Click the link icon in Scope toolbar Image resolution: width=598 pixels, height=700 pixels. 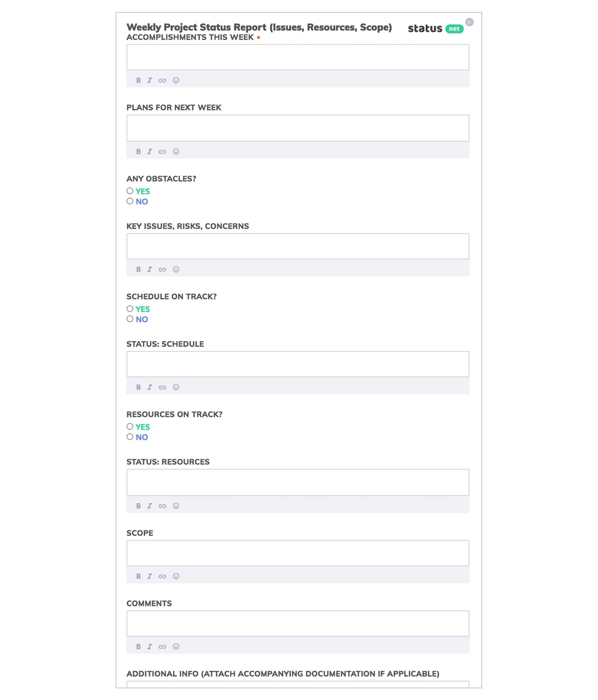(162, 576)
